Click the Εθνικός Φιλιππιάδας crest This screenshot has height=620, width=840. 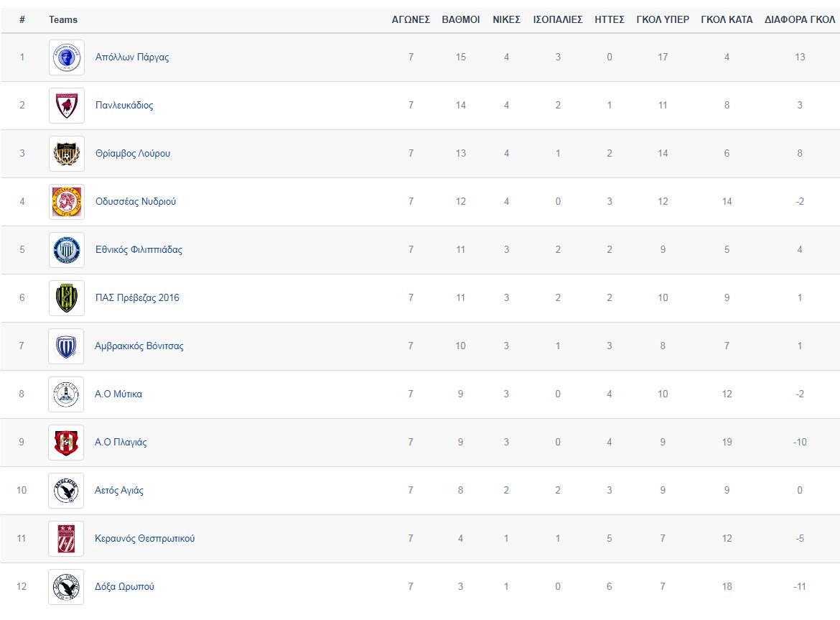[x=66, y=250]
